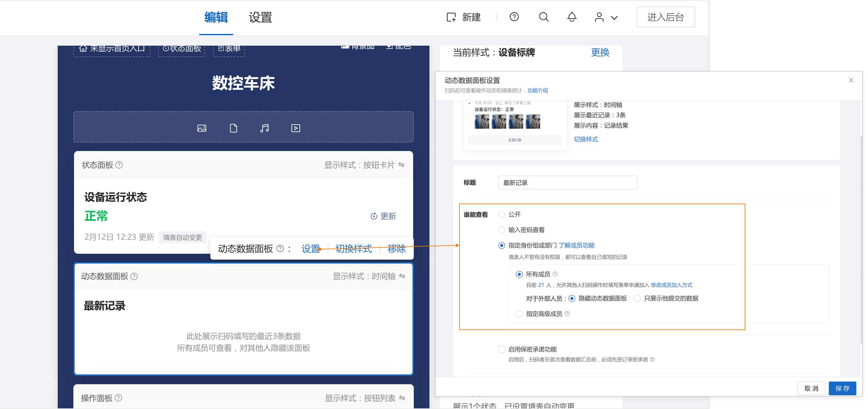Screen dimensions: 868x409
Task: Click 更换 link for current style
Action: pos(600,53)
